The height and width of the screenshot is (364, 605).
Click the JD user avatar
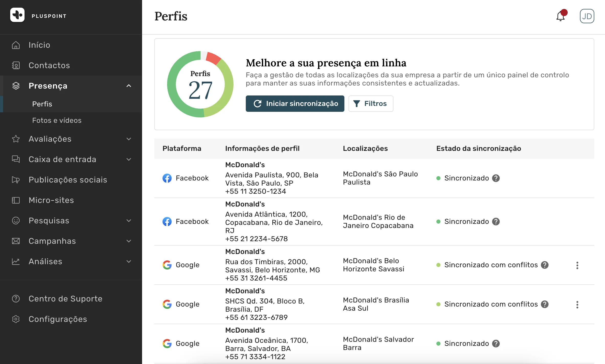(587, 16)
